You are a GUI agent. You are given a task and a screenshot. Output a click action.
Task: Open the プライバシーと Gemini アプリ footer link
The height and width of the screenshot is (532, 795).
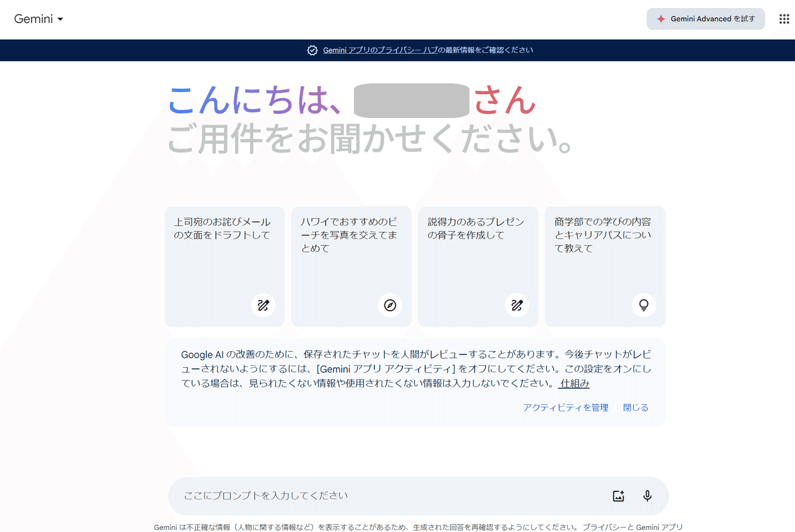click(x=632, y=527)
